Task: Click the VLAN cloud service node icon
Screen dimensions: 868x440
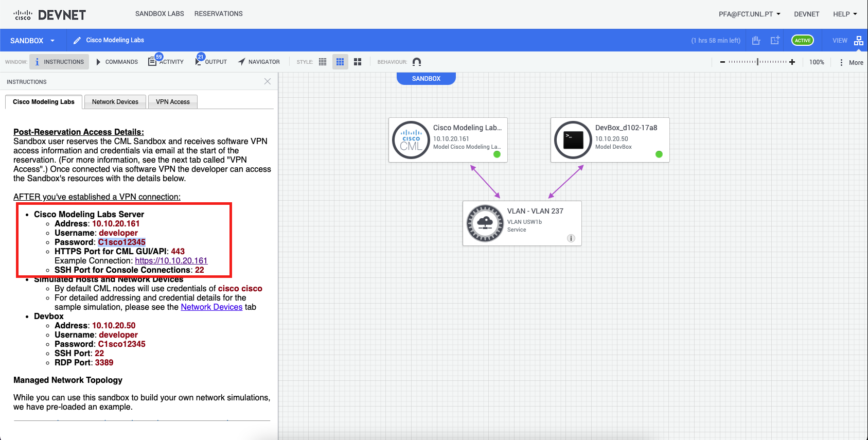Action: pos(485,223)
